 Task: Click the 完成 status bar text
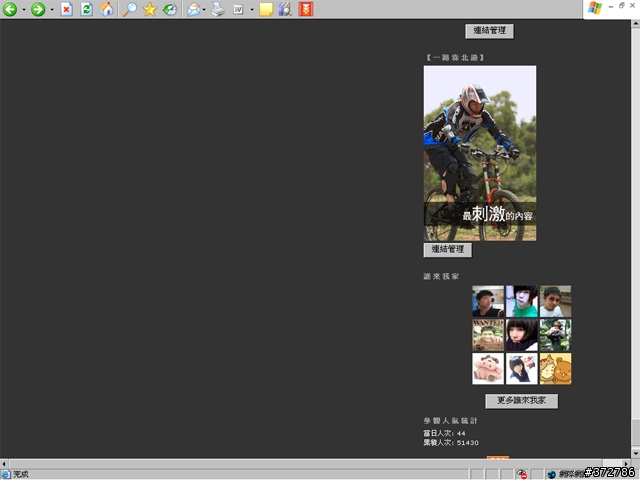point(21,474)
